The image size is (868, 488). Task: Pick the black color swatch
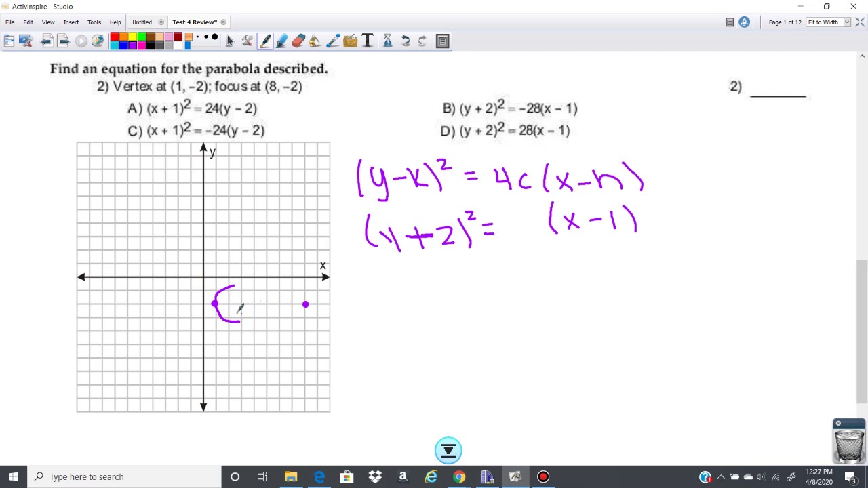(x=151, y=45)
